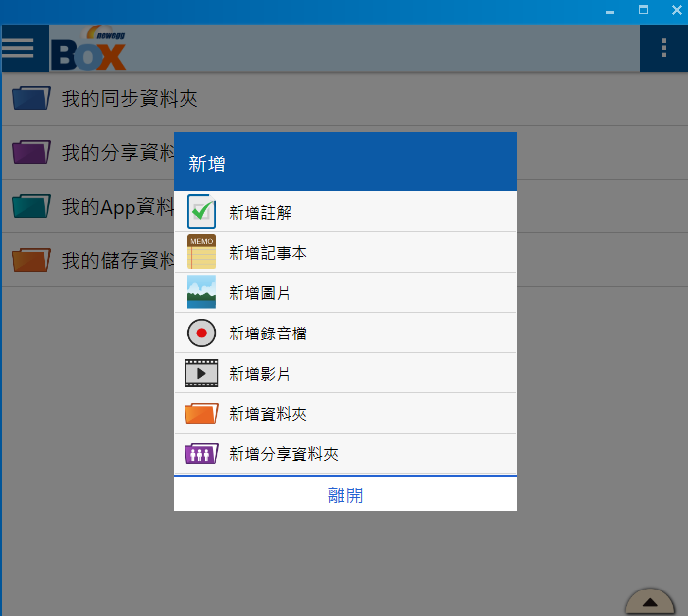Click the orange folder icon for 新增資料夾
The width and height of the screenshot is (688, 616).
coord(201,414)
